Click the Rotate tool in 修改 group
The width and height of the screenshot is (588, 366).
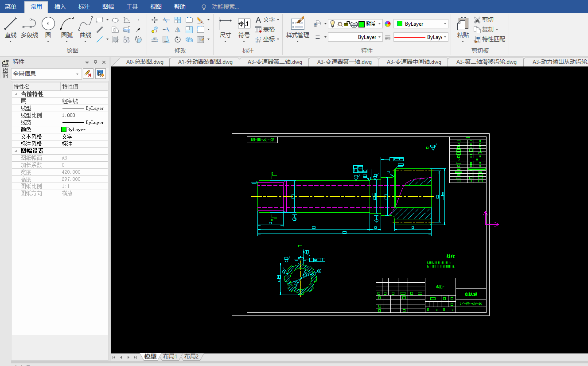pyautogui.click(x=178, y=39)
